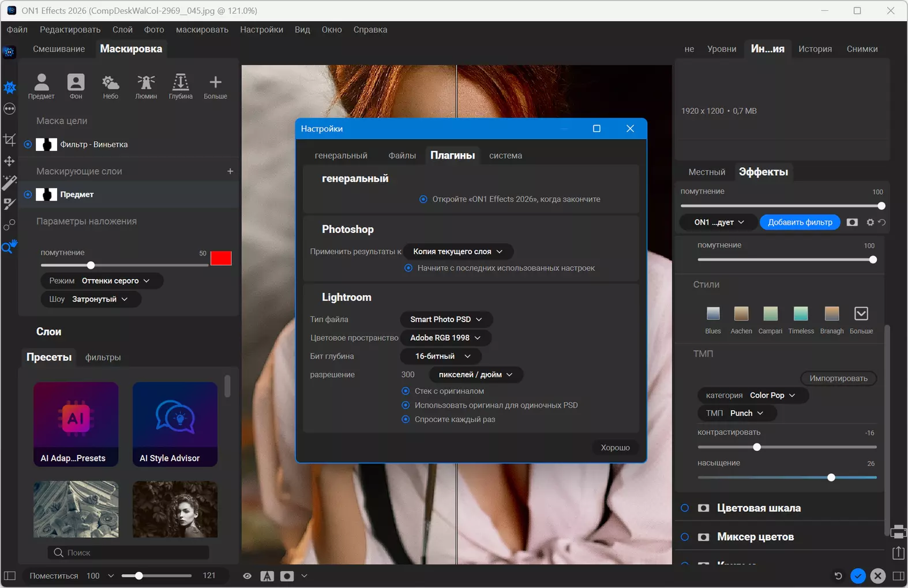
Task: Open the Тип файла Smart Photo PSD dropdown
Action: coord(446,319)
